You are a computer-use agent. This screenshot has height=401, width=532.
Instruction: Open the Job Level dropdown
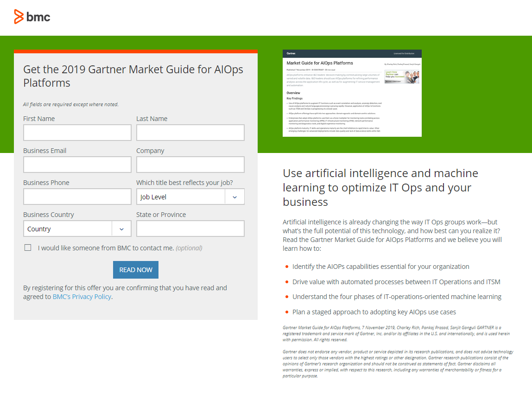tap(190, 197)
